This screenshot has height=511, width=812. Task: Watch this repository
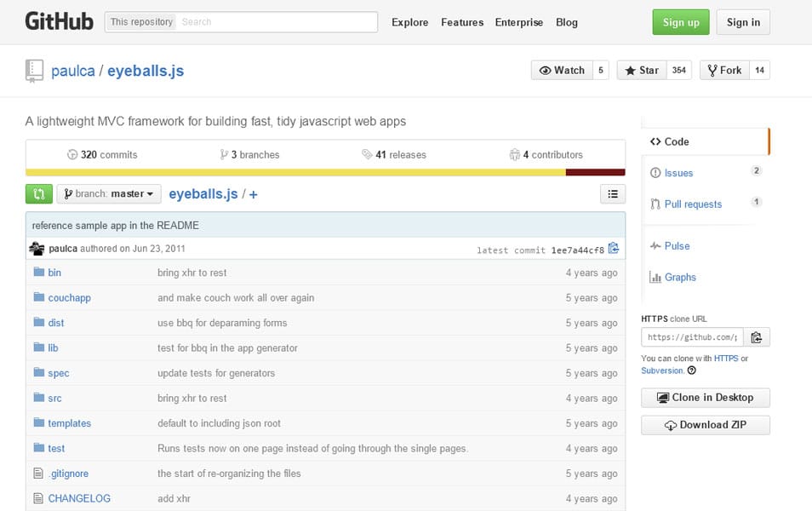pyautogui.click(x=562, y=70)
